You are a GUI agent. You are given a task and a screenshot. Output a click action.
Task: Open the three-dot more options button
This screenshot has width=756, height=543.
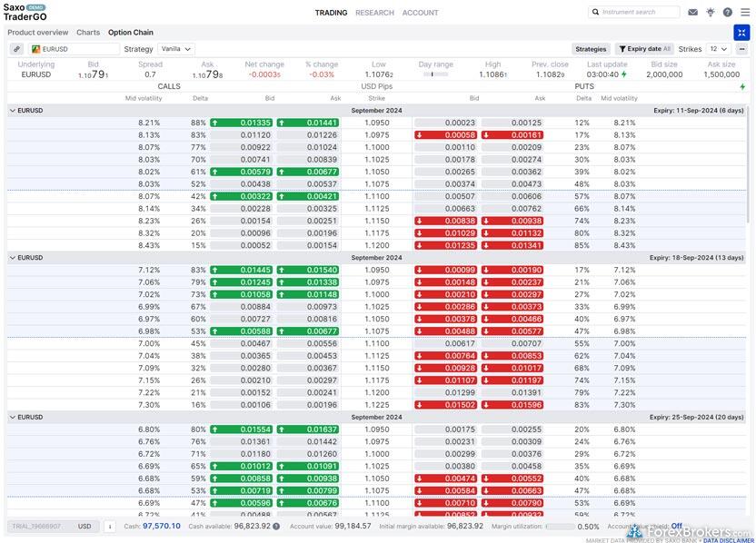741,49
